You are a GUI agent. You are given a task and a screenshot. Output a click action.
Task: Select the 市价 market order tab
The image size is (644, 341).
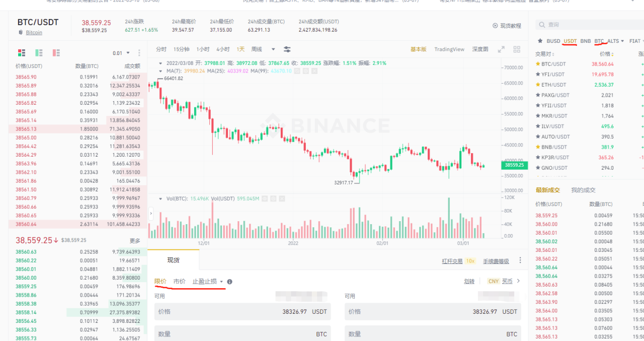179,282
